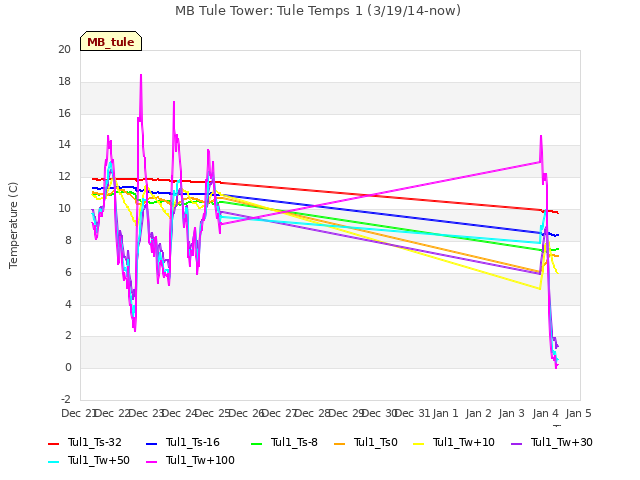Click the Jan 1 x-axis label
This screenshot has height=480, width=640.
[x=445, y=413]
